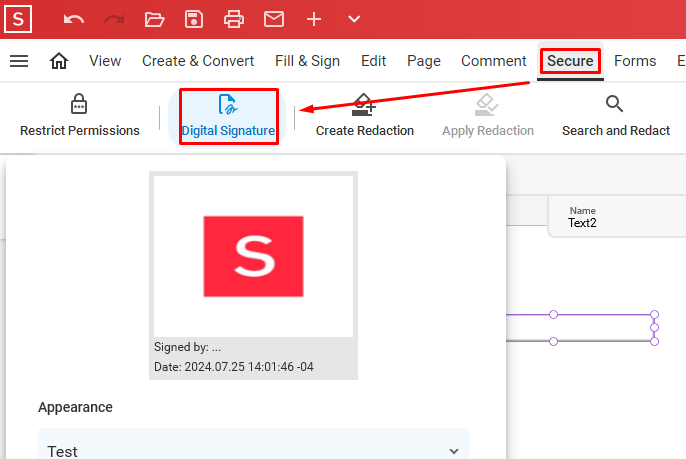Switch to the Edit tab
This screenshot has height=459, width=686.
(373, 61)
